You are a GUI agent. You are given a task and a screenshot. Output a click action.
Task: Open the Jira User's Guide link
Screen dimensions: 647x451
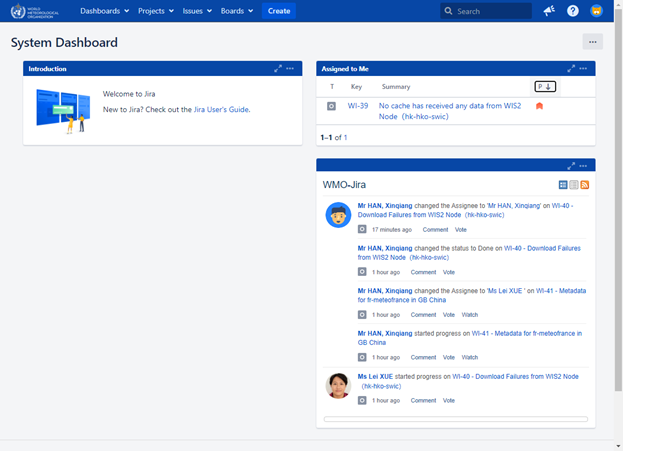[x=221, y=109]
